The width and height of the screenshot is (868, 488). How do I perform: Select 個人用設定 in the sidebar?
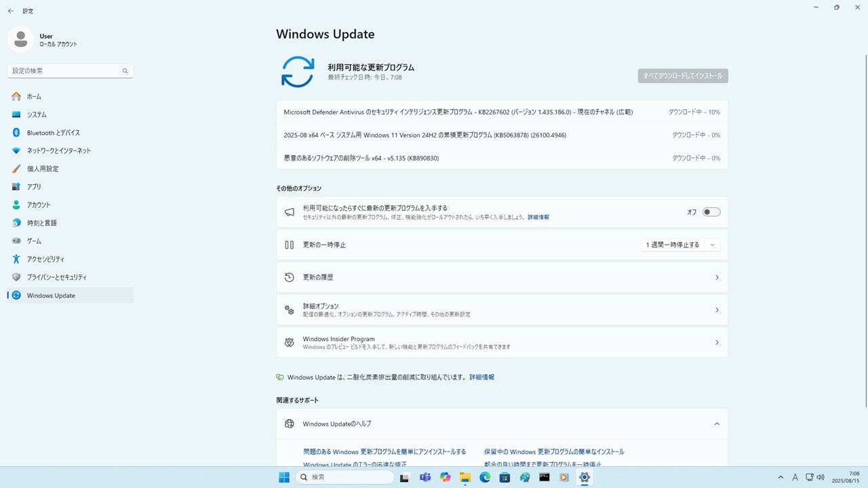(x=71, y=169)
